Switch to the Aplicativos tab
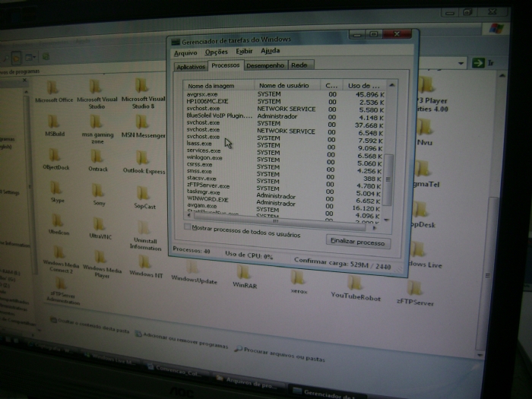The image size is (532, 399). point(191,67)
